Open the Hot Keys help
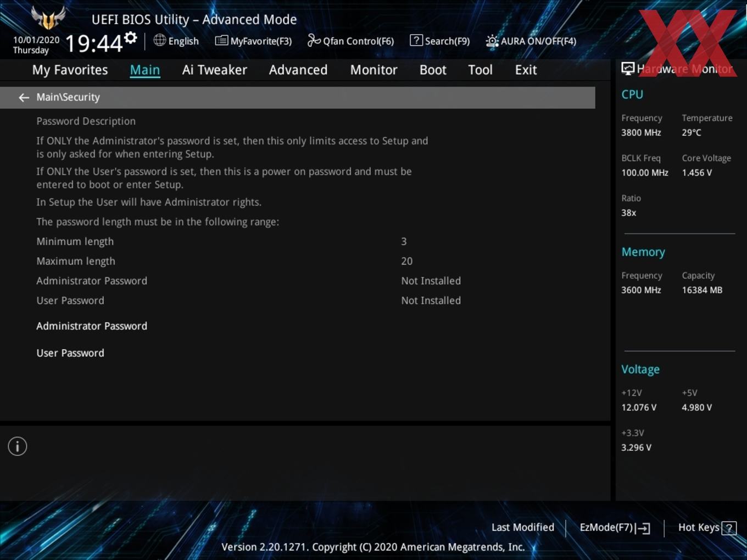747x560 pixels. [699, 528]
